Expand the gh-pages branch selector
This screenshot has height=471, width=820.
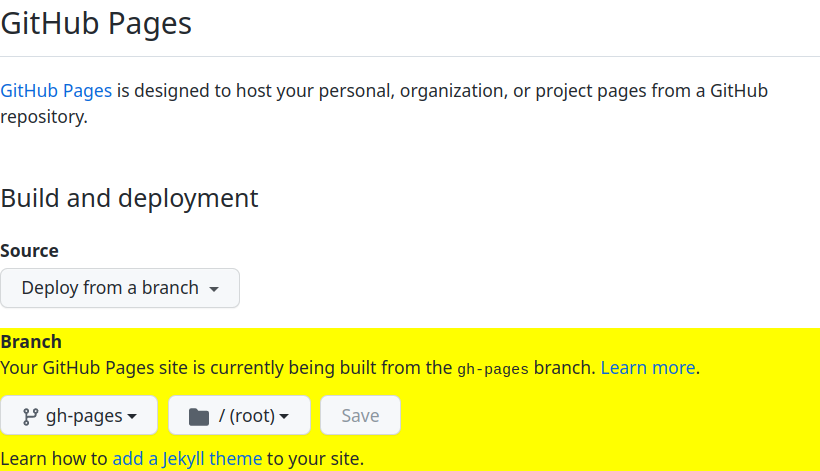pos(79,416)
